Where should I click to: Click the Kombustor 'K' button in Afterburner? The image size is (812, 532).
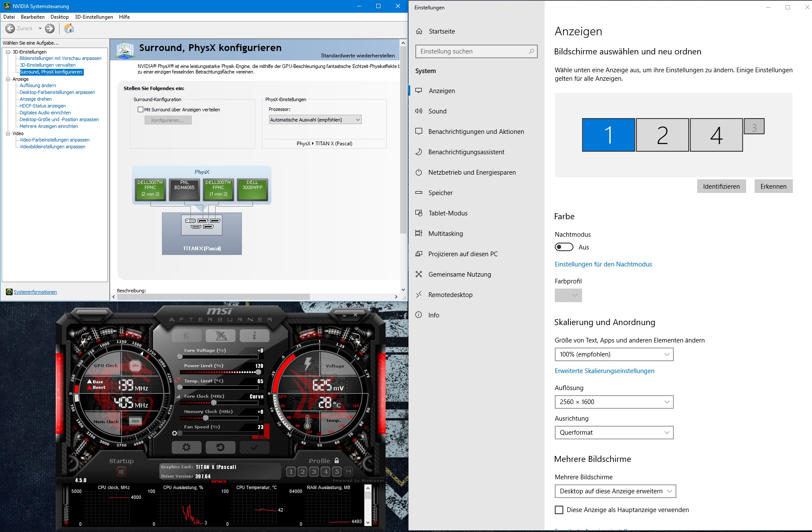[x=186, y=336]
